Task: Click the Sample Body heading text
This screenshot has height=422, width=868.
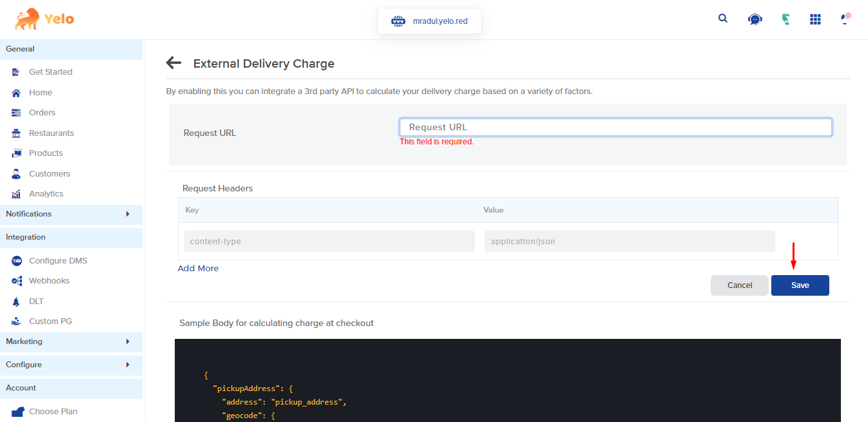Action: [x=277, y=323]
